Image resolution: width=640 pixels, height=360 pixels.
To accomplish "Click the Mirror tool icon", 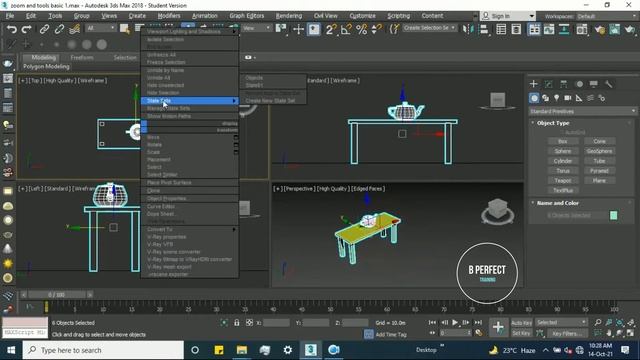I will point(467,29).
